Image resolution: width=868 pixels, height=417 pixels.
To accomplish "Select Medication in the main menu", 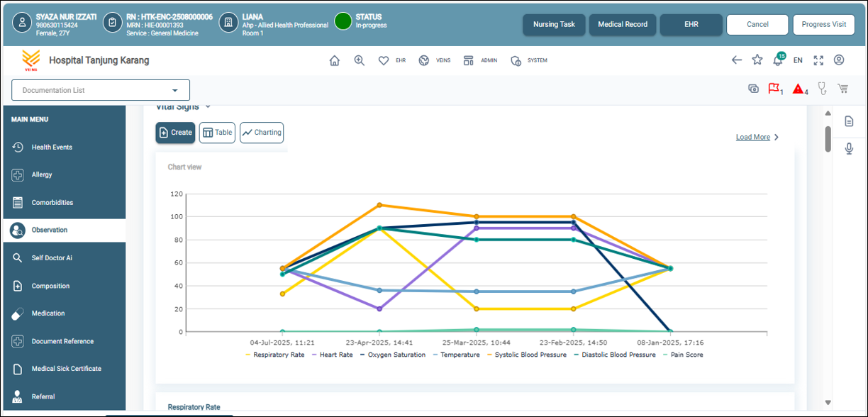I will [x=48, y=313].
